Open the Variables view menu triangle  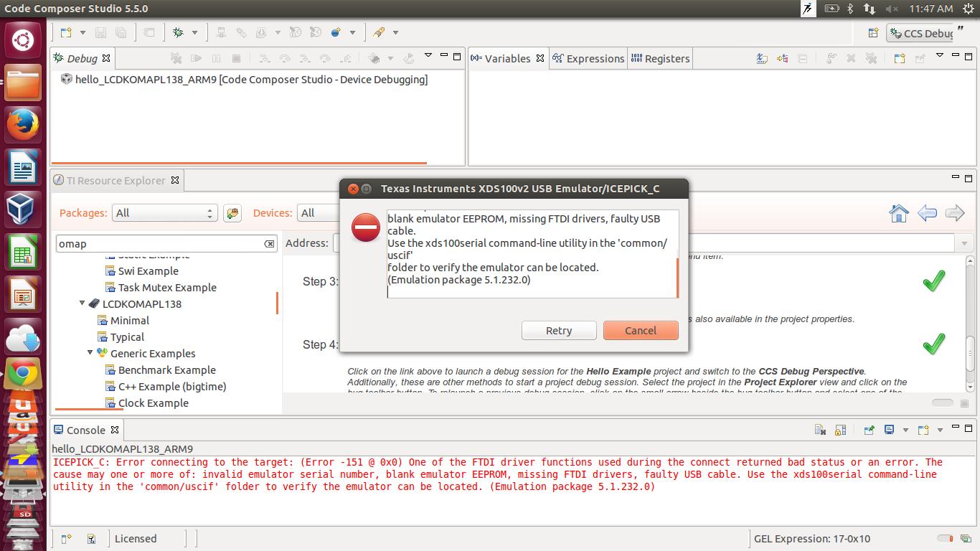coord(940,55)
